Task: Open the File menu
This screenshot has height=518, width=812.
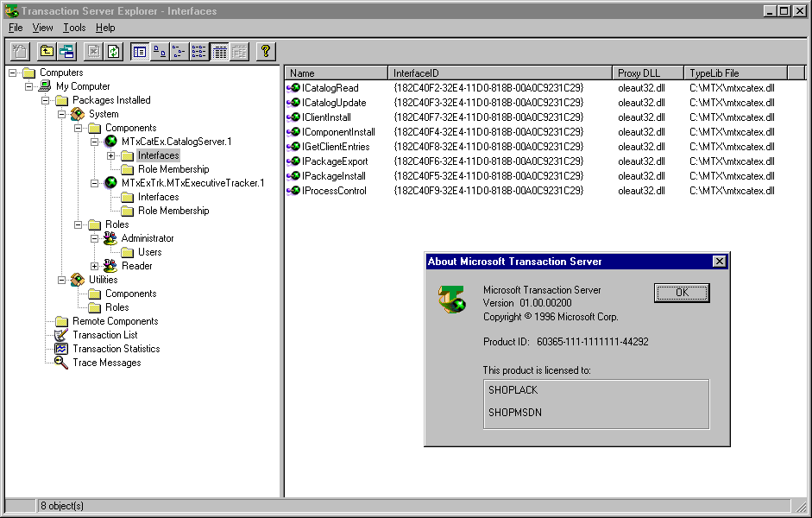Action: click(16, 28)
